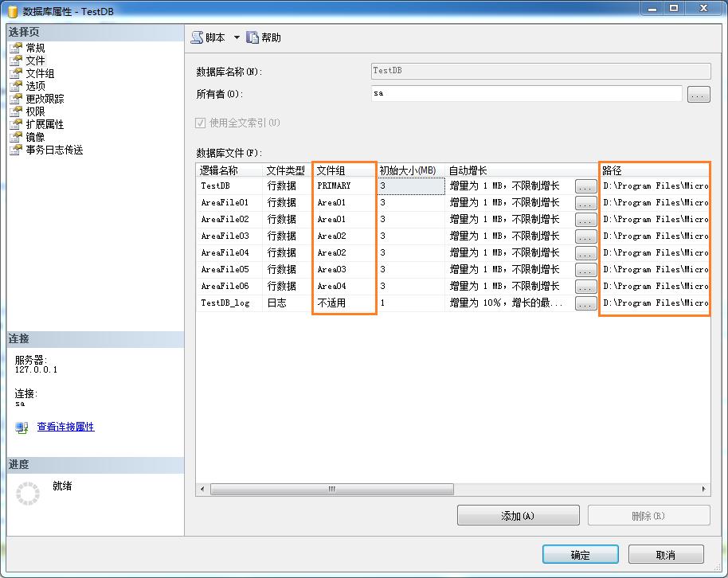The height and width of the screenshot is (578, 728).
Task: Click the initial size cell for TestDB
Action: 410,186
